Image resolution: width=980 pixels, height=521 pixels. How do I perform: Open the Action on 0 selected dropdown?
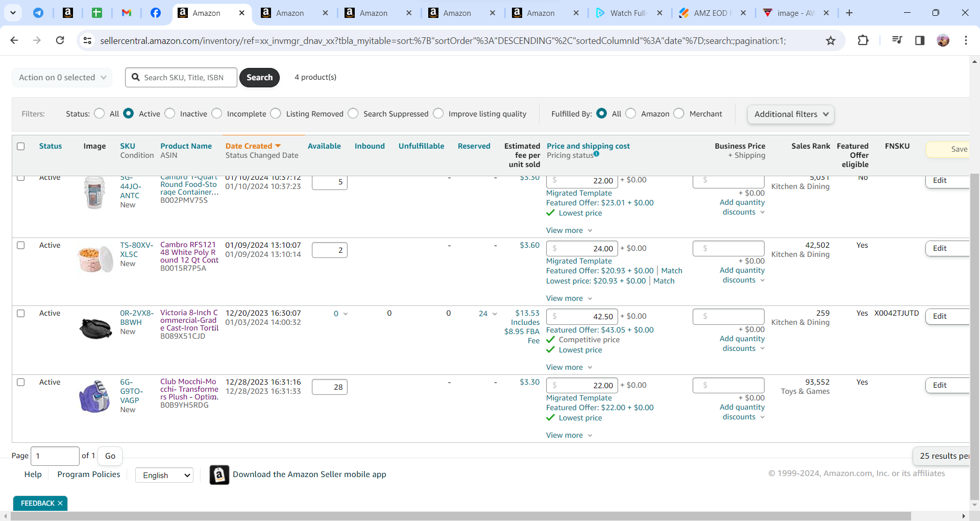coord(62,78)
